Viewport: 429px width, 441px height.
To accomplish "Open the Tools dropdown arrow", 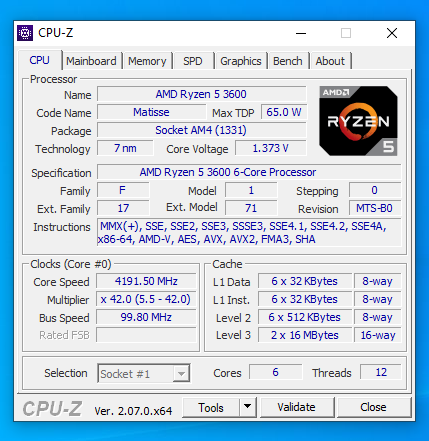I will pyautogui.click(x=247, y=407).
